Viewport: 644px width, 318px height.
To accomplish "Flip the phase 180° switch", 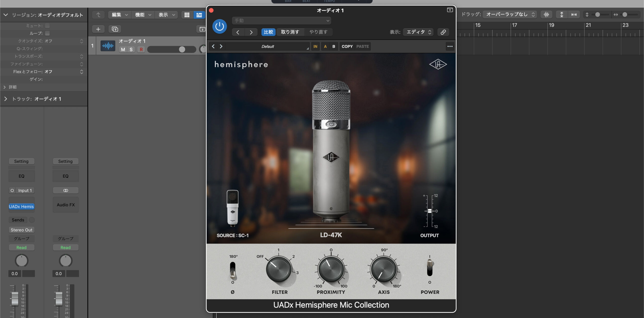I will click(x=233, y=271).
